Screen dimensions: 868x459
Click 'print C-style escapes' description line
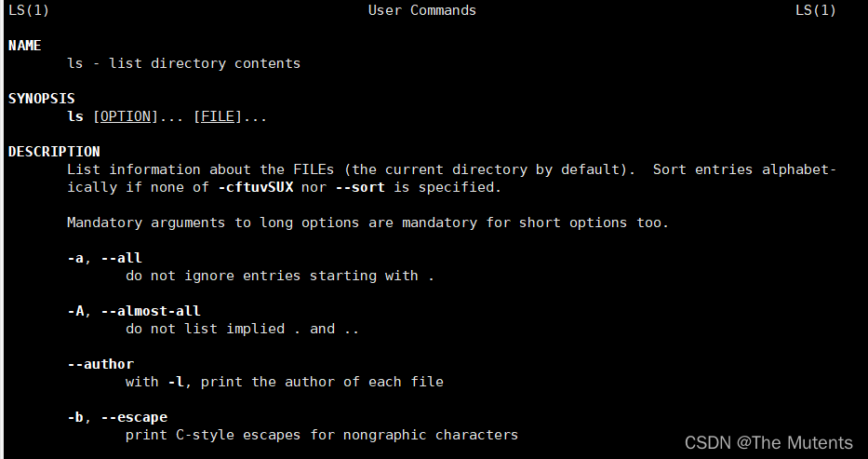322,435
